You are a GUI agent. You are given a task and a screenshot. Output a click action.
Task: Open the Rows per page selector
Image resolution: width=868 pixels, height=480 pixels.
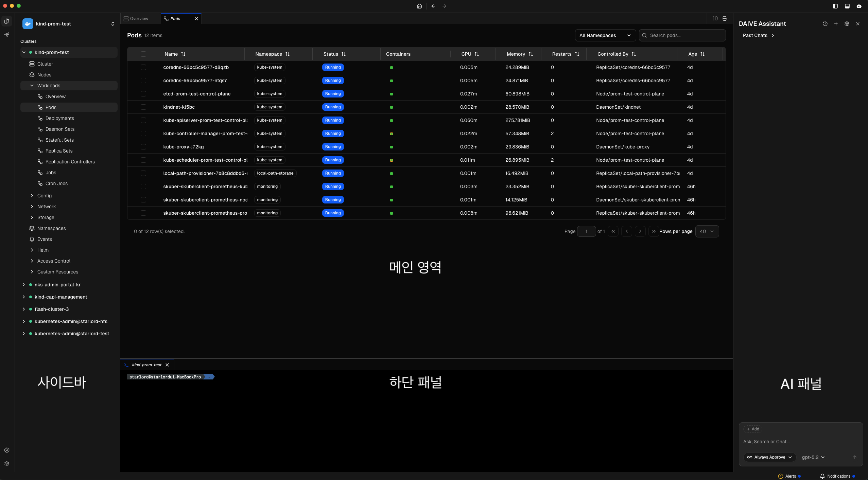pos(707,231)
